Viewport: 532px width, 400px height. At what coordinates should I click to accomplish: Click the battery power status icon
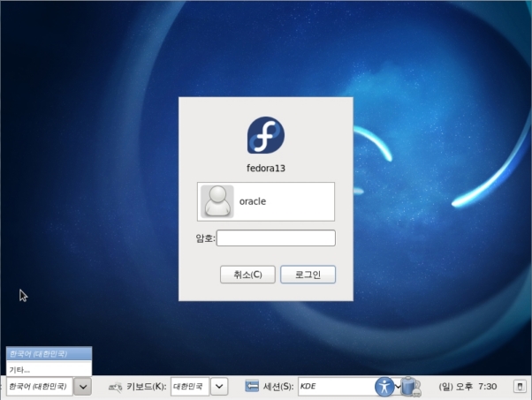411,387
